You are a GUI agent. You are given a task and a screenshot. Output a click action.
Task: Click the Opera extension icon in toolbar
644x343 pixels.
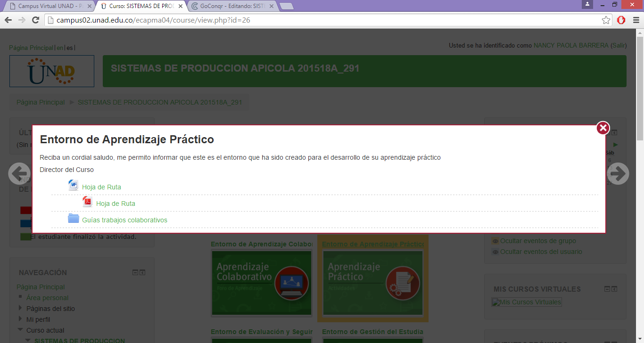click(621, 20)
